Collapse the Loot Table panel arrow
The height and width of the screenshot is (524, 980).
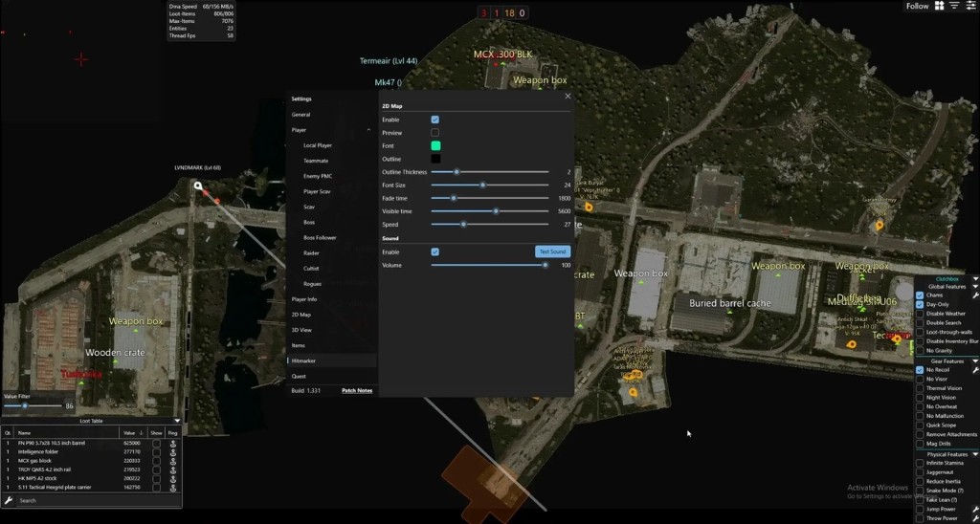coord(177,421)
